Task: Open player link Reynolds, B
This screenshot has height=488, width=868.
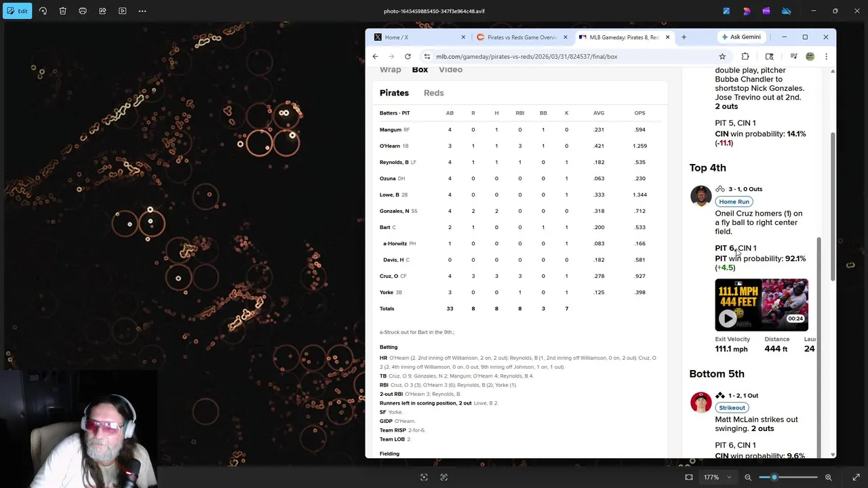Action: tap(394, 162)
